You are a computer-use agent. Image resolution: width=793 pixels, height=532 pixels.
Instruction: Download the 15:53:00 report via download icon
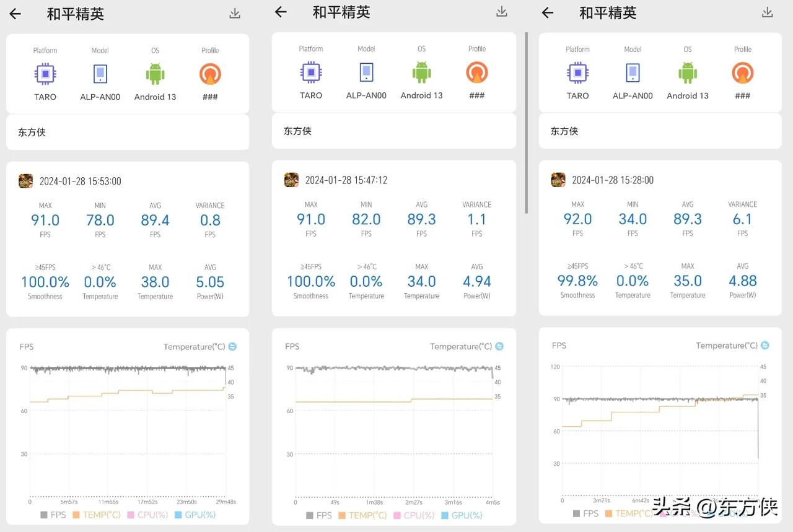(x=235, y=14)
